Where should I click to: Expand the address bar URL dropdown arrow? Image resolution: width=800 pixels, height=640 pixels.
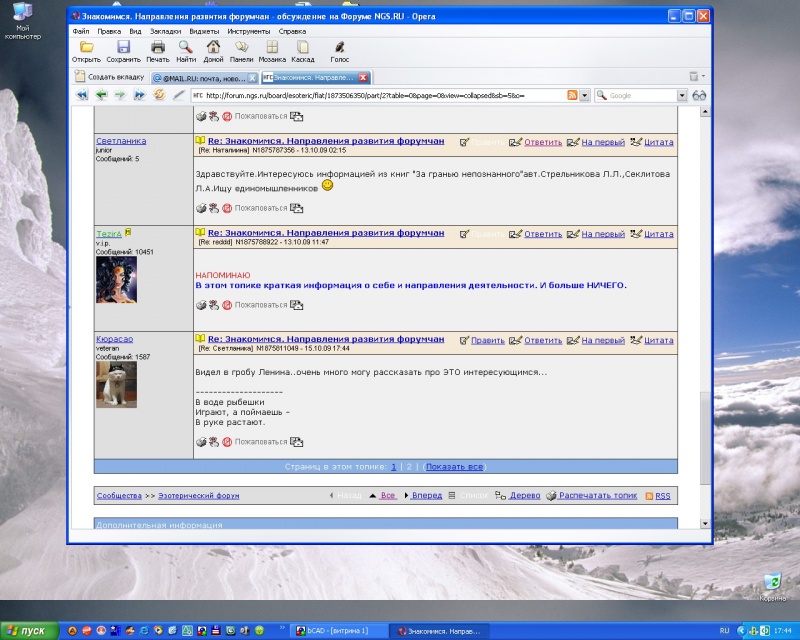tap(584, 95)
